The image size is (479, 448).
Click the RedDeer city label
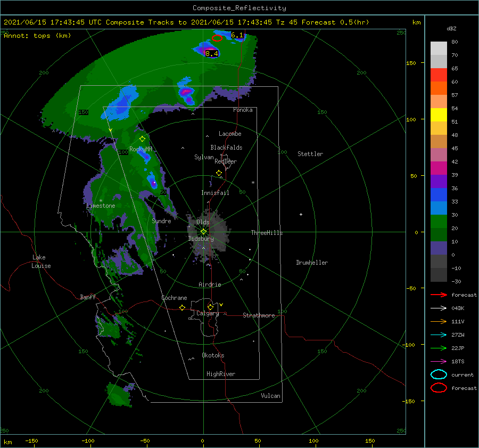226,161
